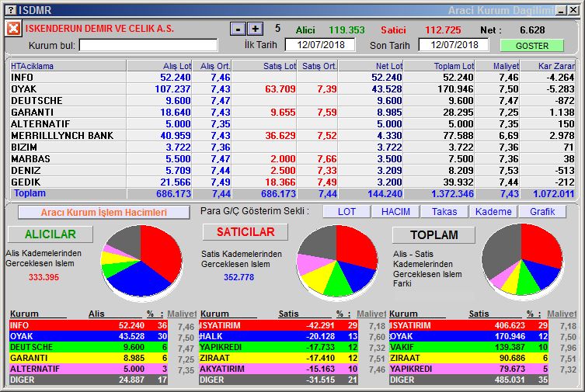Click the ISYATIRIM row with 406.623

click(468, 325)
